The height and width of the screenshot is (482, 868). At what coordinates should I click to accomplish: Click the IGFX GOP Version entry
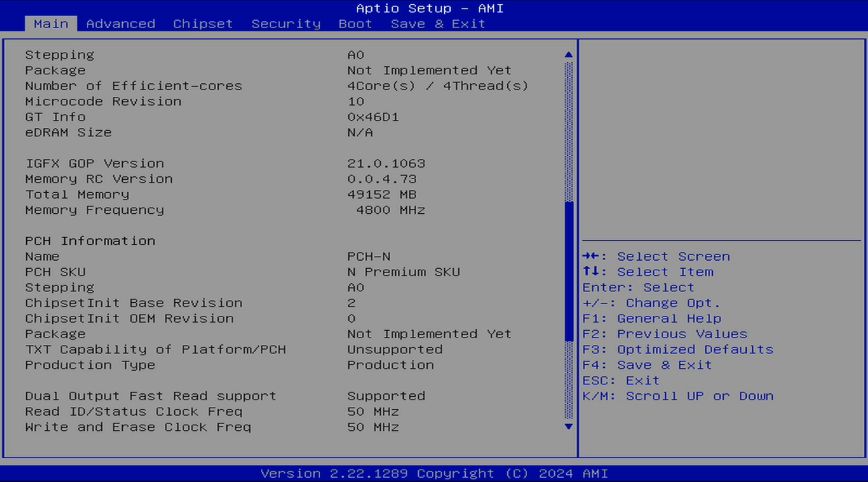(94, 163)
